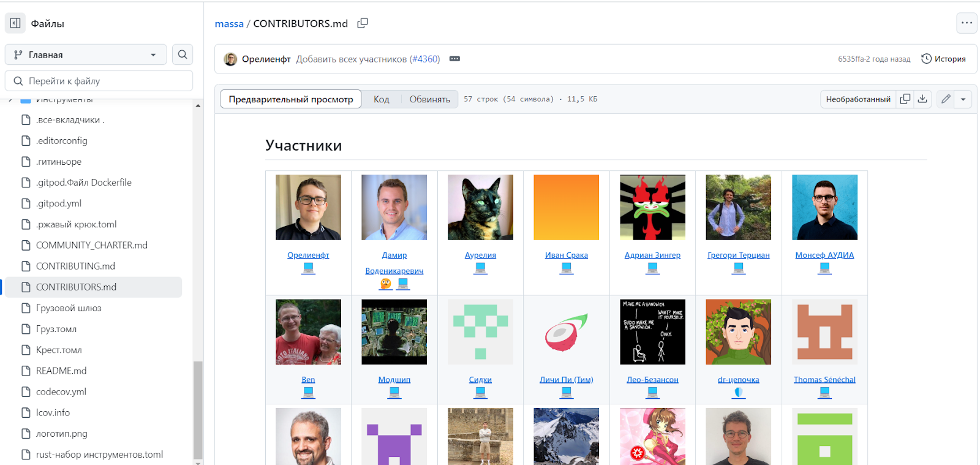
Task: Open .gitpod.yml in file tree
Action: 58,203
